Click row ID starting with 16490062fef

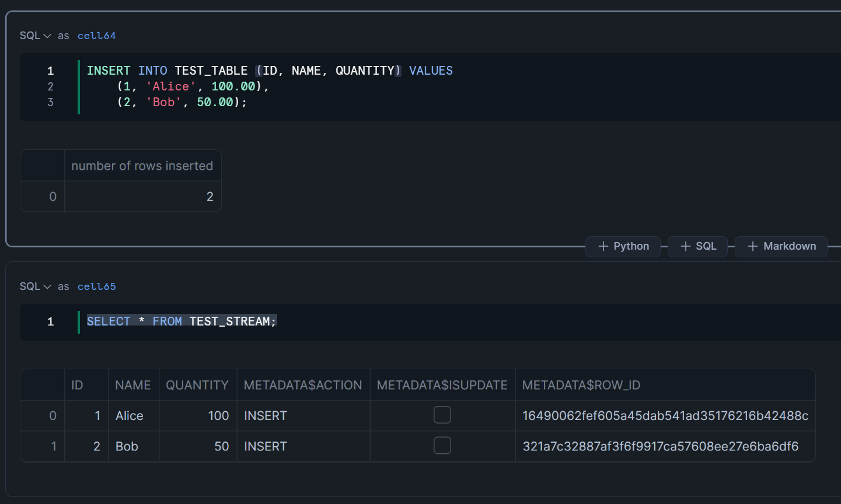[665, 416]
